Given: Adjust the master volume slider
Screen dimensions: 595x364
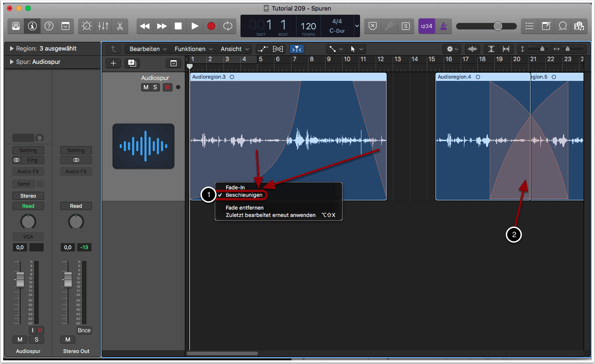Looking at the screenshot, I should (498, 26).
